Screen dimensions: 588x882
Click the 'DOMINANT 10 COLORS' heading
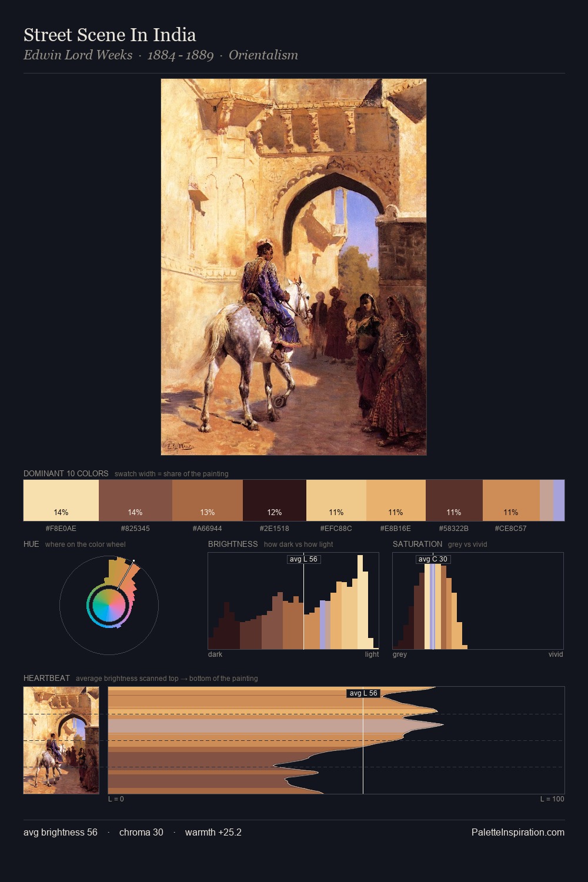click(x=66, y=473)
